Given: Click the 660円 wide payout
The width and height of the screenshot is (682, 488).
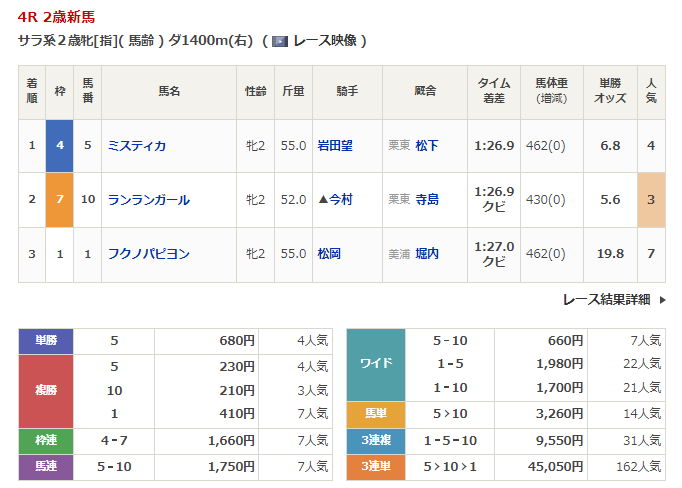Looking at the screenshot, I should tap(565, 341).
